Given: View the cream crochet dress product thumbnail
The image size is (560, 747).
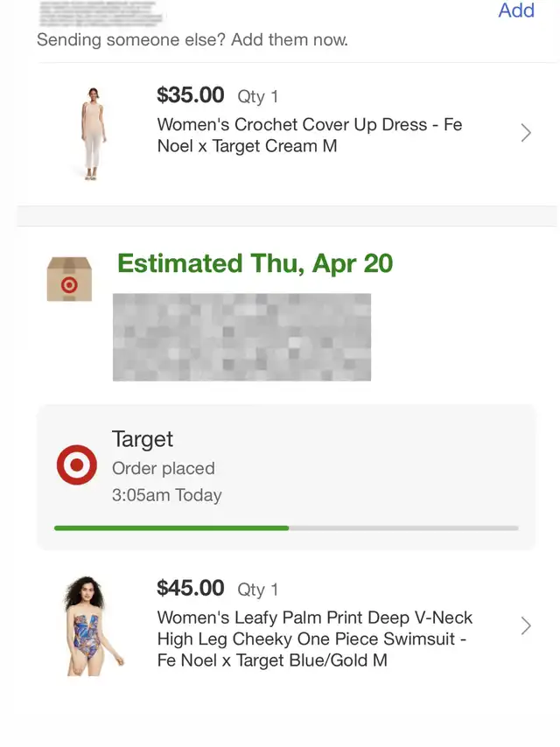Looking at the screenshot, I should (93, 134).
